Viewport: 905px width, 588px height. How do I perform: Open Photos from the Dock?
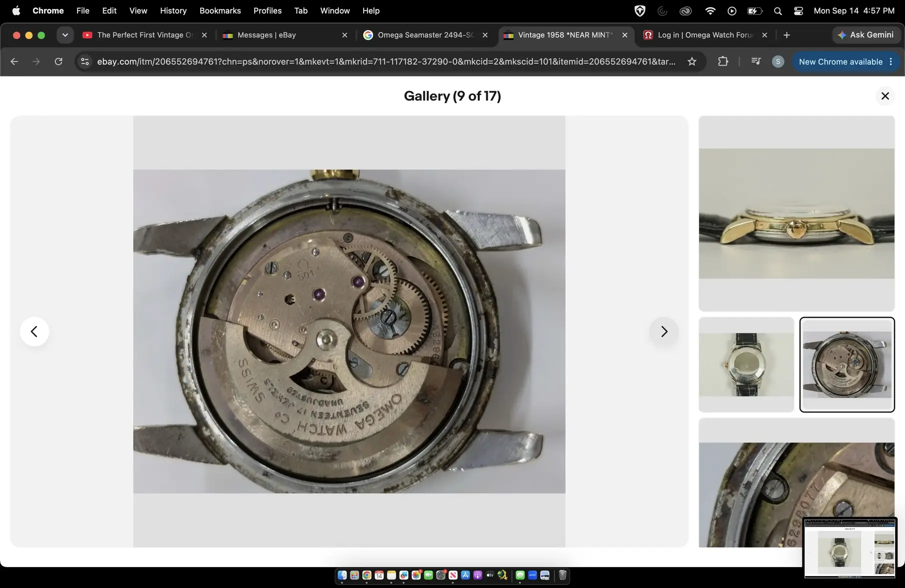[416, 575]
